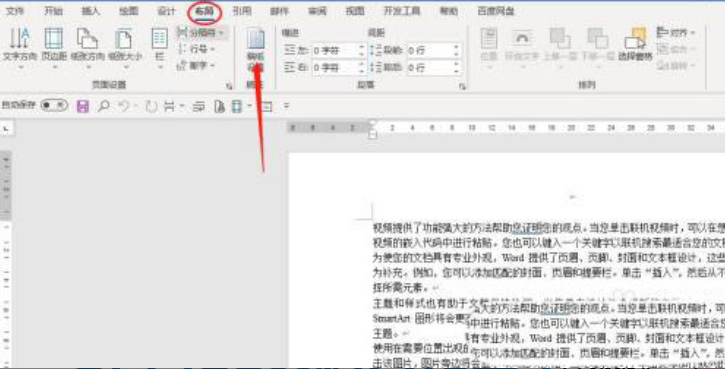Switch to the 绘图 Draw tab

(x=129, y=11)
